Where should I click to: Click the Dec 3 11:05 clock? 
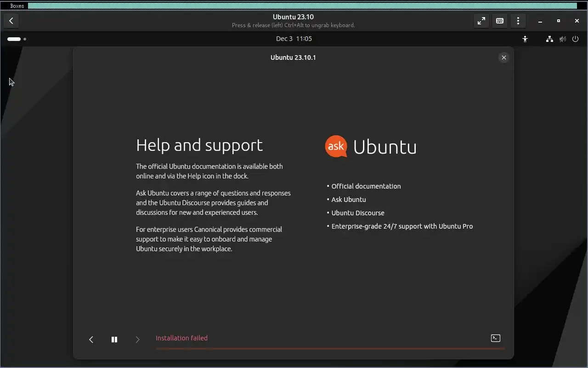coord(294,39)
